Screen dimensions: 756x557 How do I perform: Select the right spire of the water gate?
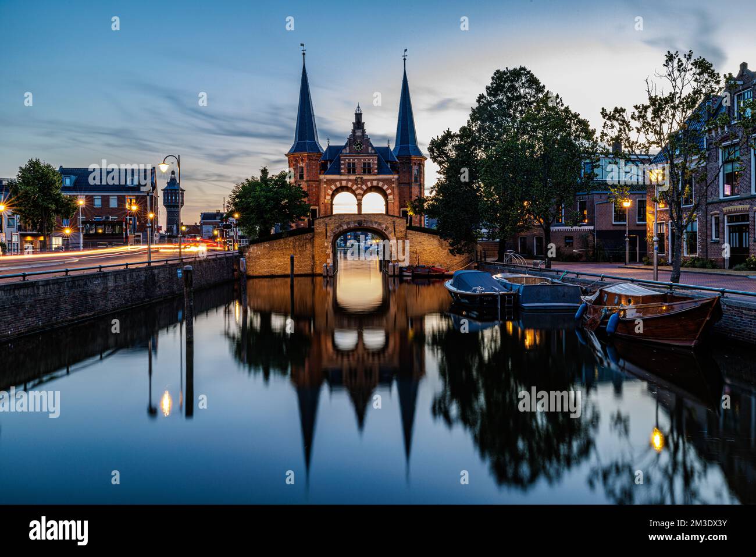tap(406, 111)
